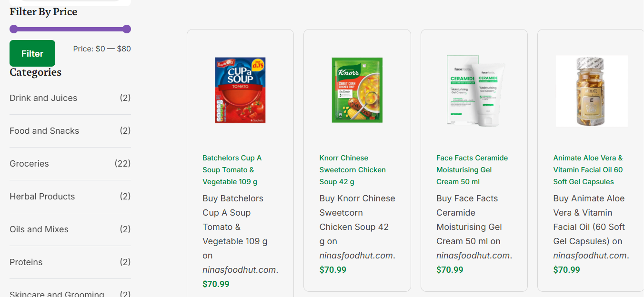Image resolution: width=644 pixels, height=297 pixels.
Task: Click the Knorr Sweetcorn Chicken Soup image
Action: [x=357, y=90]
